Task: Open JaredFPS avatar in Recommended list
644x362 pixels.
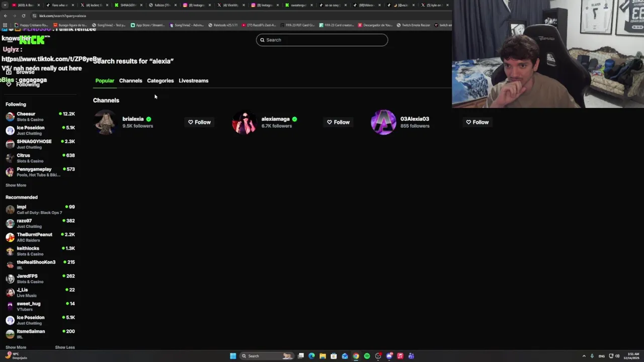Action: coord(10,279)
